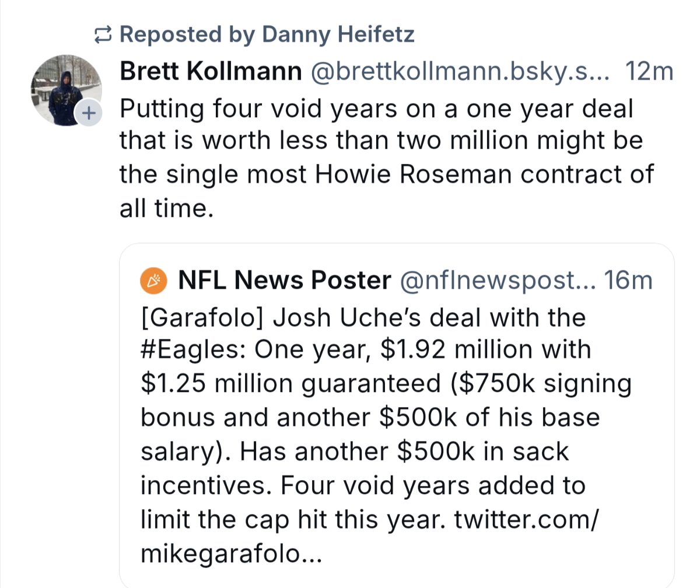This screenshot has height=588, width=700.
Task: Open Danny Heifetz's profile from repost label
Action: (x=338, y=34)
